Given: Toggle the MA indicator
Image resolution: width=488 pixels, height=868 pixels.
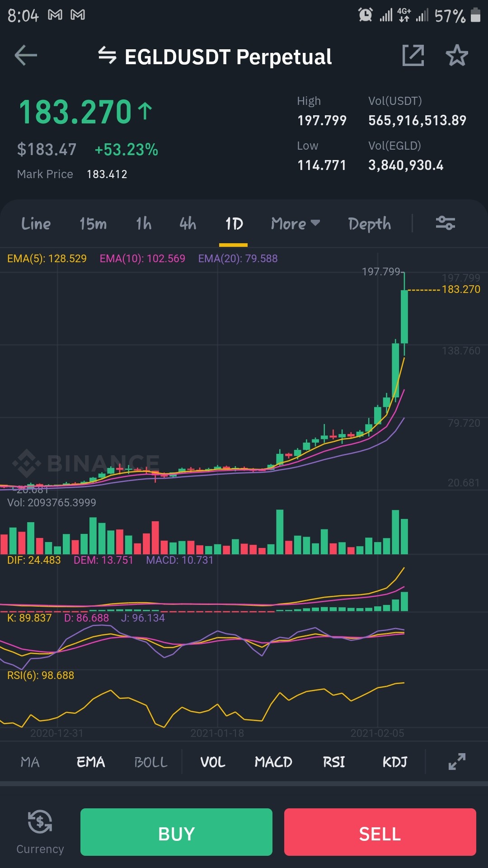Looking at the screenshot, I should click(x=30, y=762).
